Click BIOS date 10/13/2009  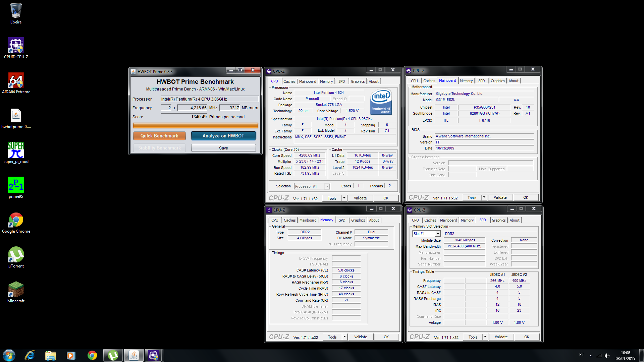tap(484, 148)
